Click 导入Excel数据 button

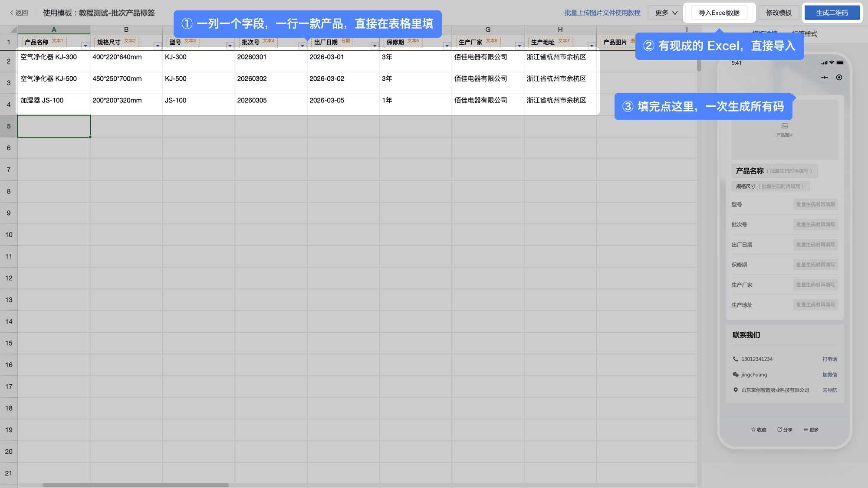pos(719,13)
